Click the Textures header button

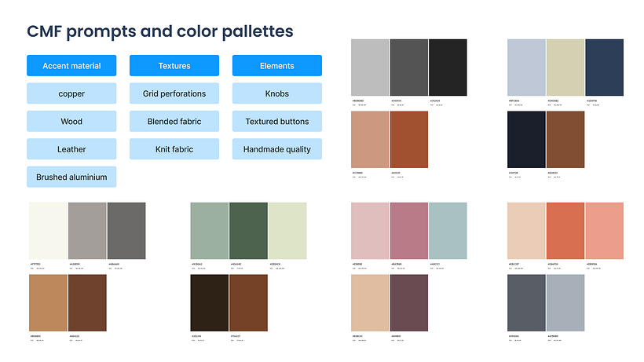point(174,66)
